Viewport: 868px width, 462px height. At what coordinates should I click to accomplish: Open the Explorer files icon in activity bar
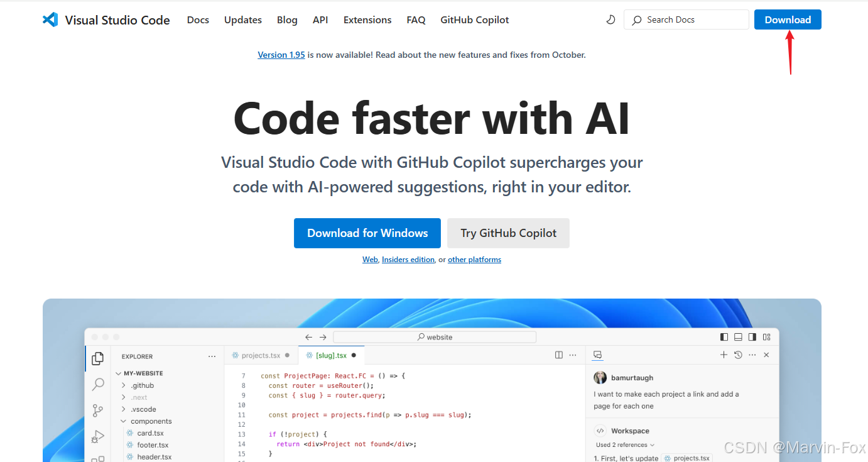click(x=97, y=358)
